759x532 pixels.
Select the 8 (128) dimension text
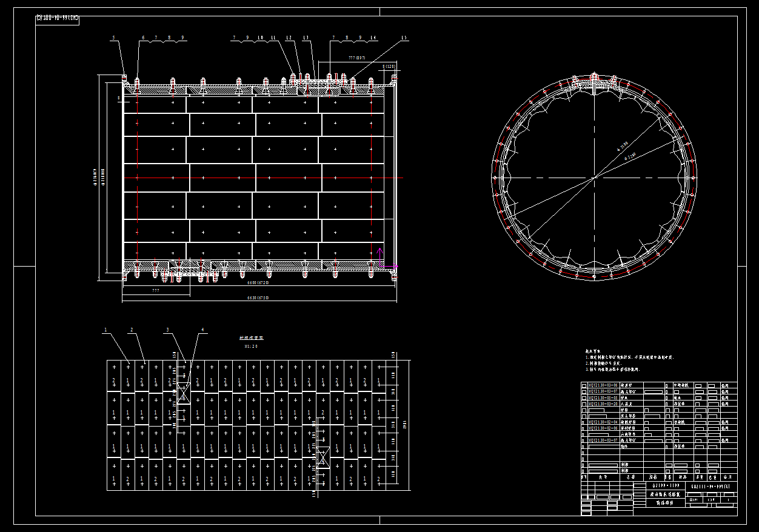(x=389, y=65)
